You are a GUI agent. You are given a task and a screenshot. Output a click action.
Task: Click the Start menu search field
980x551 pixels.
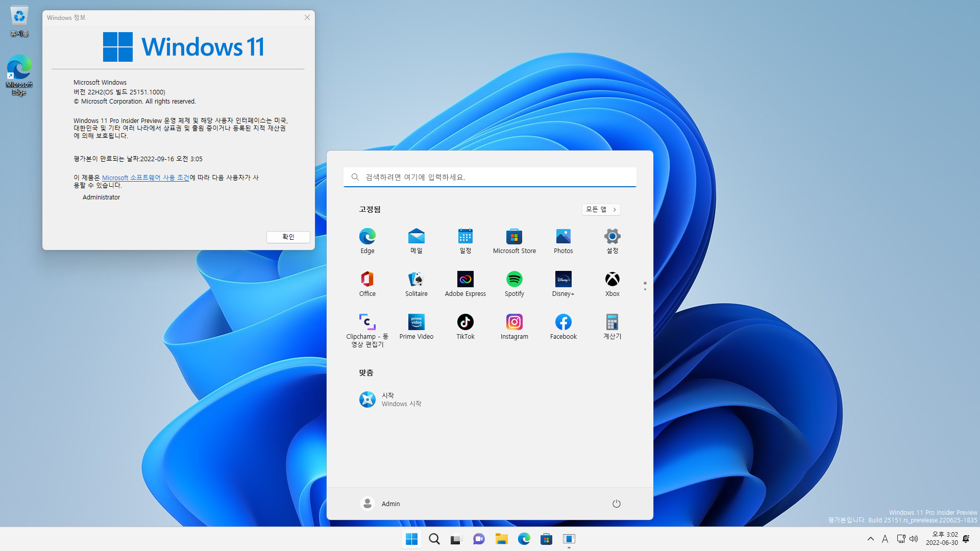click(490, 178)
